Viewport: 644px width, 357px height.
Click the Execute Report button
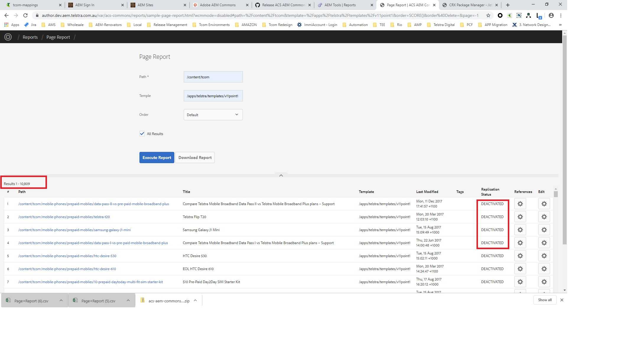point(156,158)
